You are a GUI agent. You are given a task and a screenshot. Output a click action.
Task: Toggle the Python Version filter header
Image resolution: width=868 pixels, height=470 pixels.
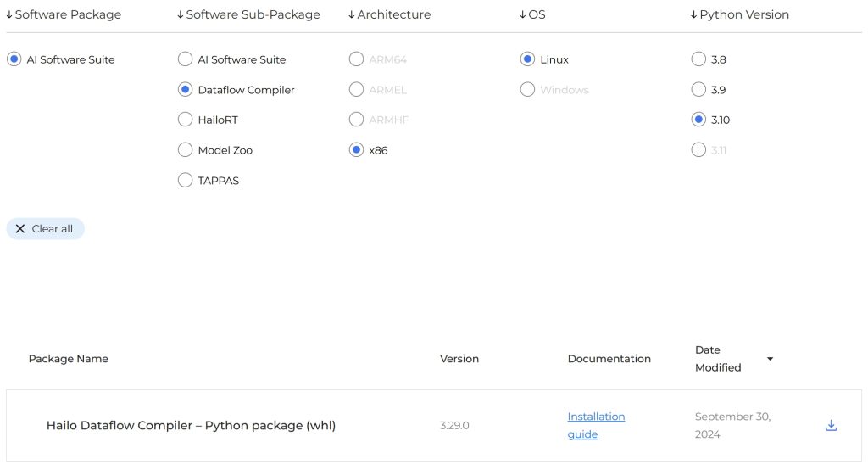tap(740, 14)
